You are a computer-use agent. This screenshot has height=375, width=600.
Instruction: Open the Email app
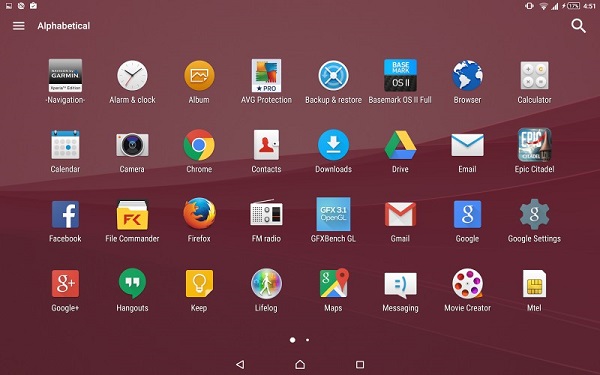click(467, 145)
